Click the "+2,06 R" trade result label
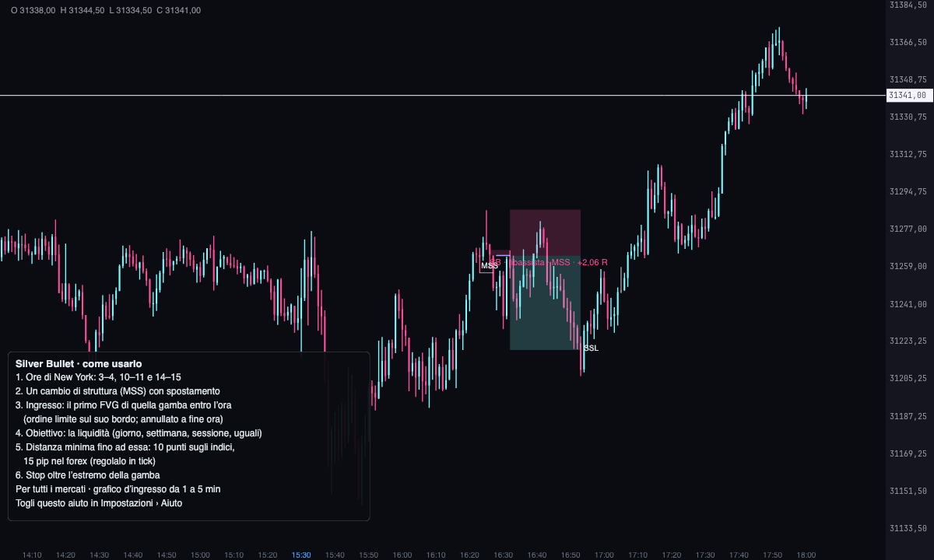Image resolution: width=934 pixels, height=560 pixels. [592, 263]
